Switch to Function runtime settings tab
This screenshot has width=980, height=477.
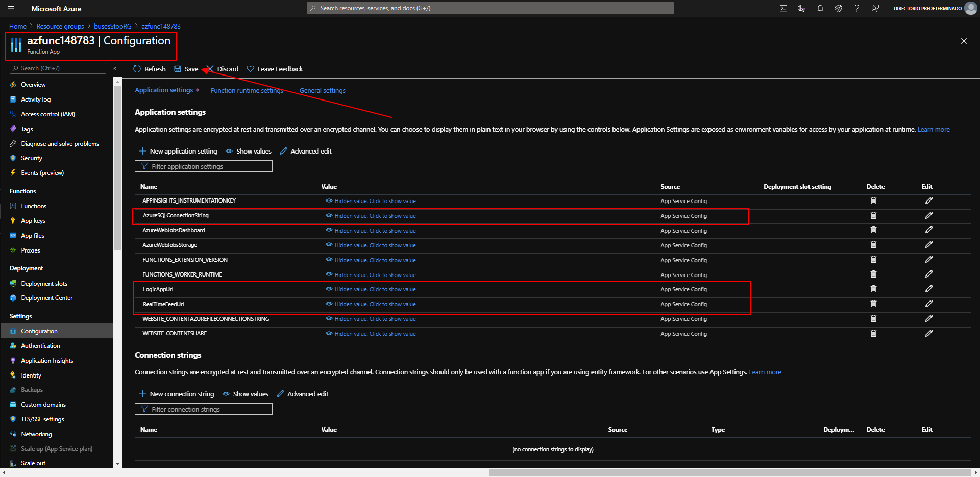coord(247,90)
